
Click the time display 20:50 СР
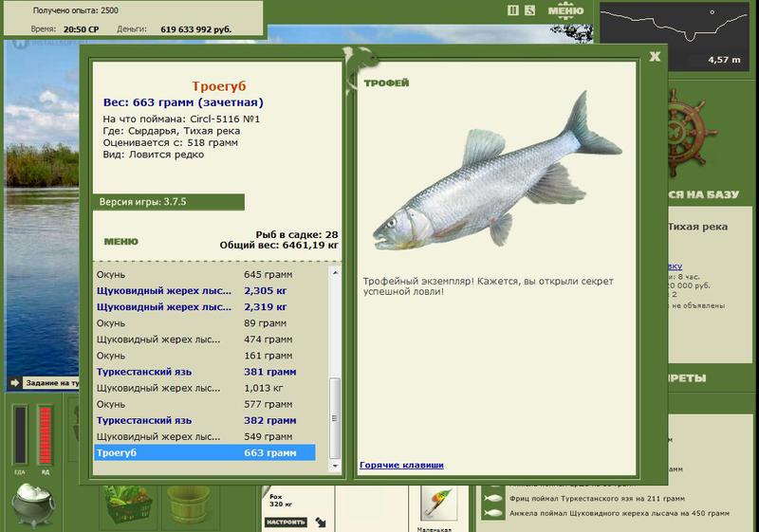tap(81, 29)
